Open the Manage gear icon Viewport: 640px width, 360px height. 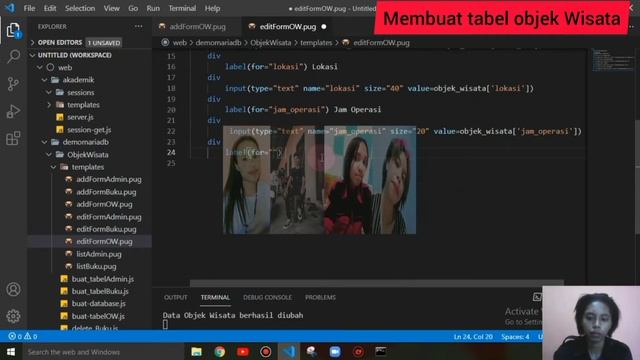pyautogui.click(x=13, y=316)
